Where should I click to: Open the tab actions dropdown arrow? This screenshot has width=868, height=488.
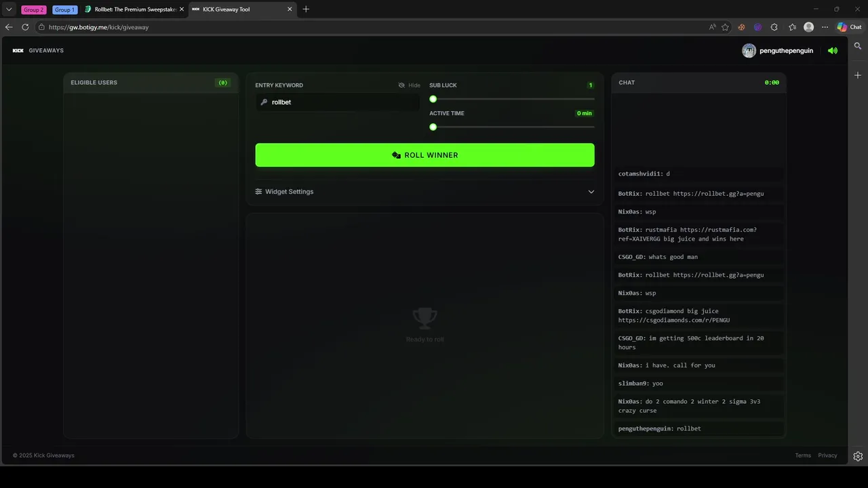[x=9, y=9]
